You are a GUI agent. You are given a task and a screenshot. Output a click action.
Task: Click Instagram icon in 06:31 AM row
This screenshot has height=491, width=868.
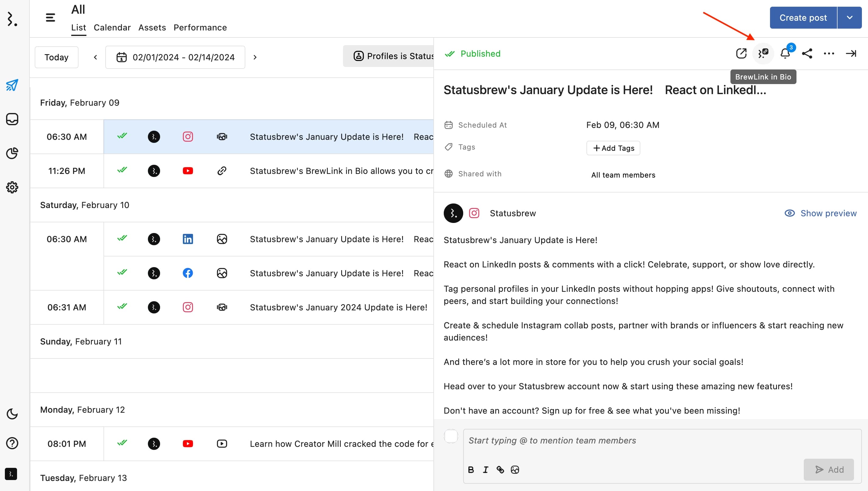coord(188,307)
